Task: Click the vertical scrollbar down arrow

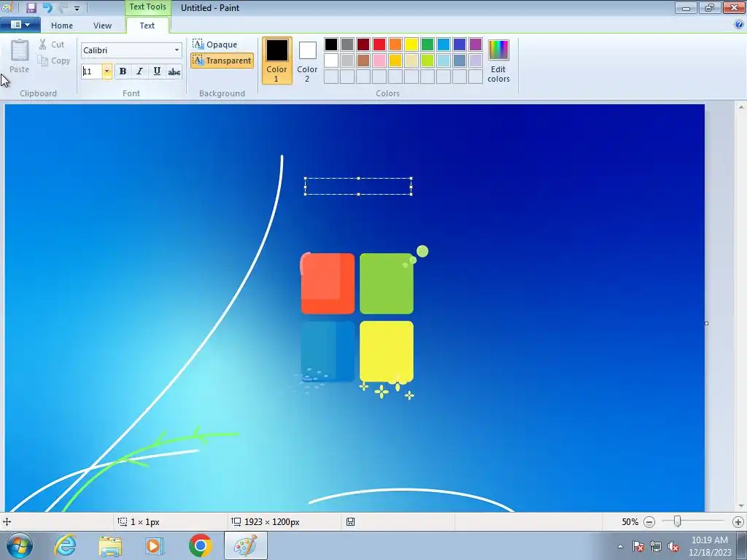Action: click(x=741, y=506)
